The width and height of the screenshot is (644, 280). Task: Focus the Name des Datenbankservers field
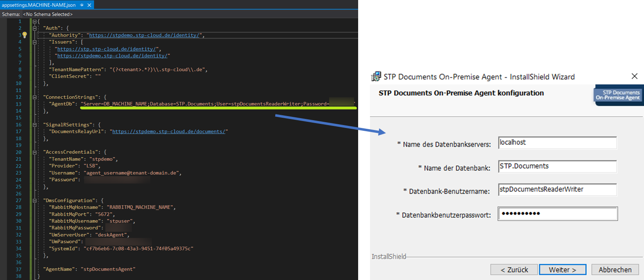pyautogui.click(x=557, y=143)
